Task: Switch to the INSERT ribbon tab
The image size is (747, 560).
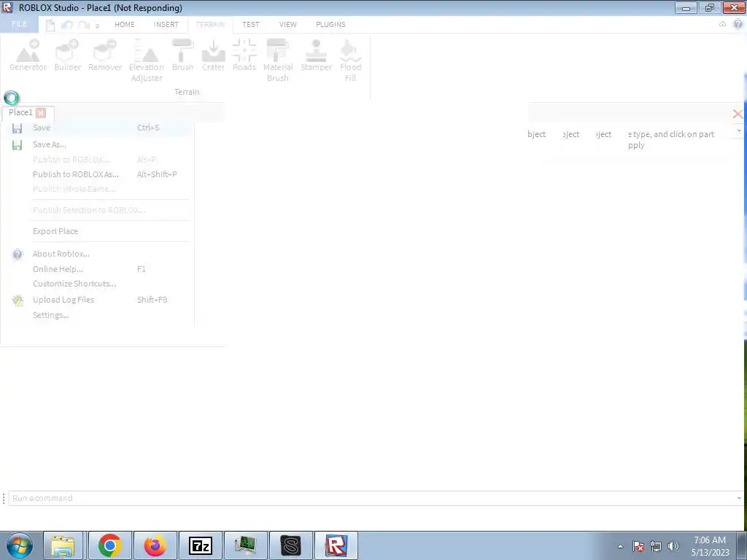Action: click(166, 24)
